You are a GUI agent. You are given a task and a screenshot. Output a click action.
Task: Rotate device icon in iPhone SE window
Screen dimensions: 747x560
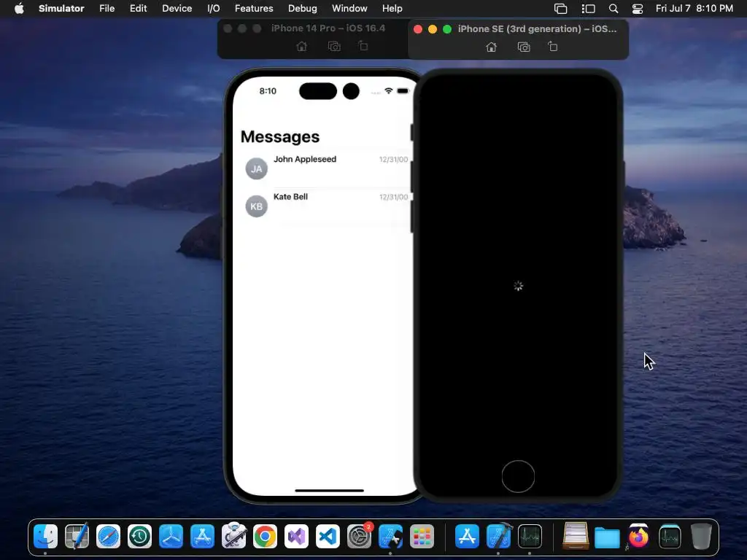point(553,46)
